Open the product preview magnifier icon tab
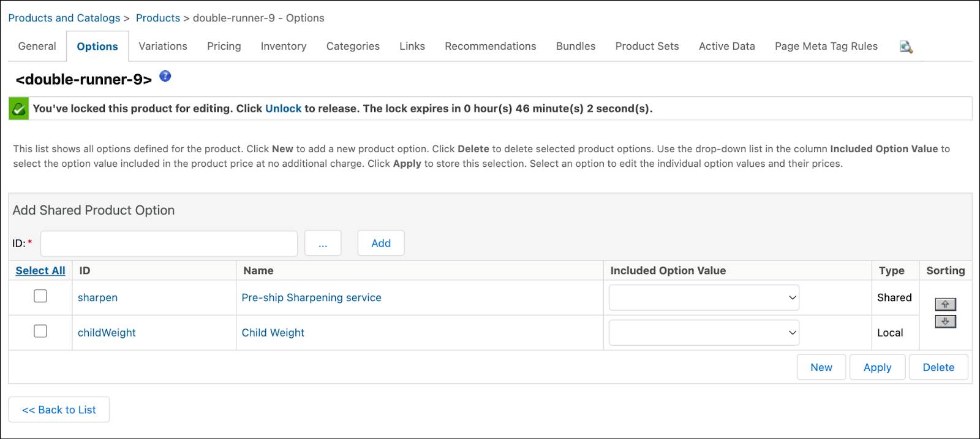The height and width of the screenshot is (439, 980). [906, 47]
